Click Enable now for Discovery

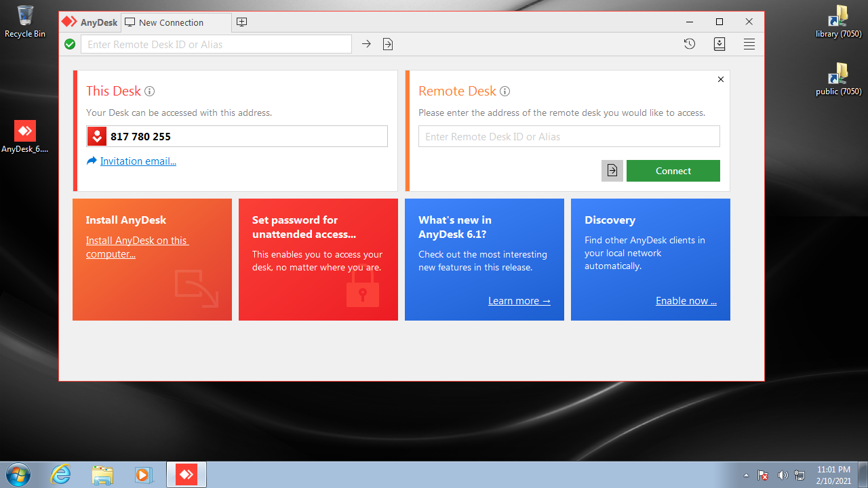[686, 301]
